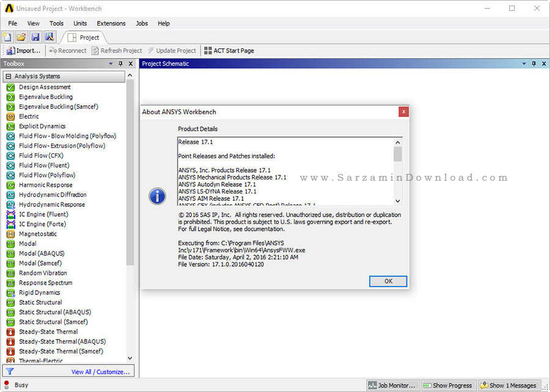Screen dimensions: 550x392
Task: Select the IC Engine (Fluent) icon
Action: coord(10,215)
